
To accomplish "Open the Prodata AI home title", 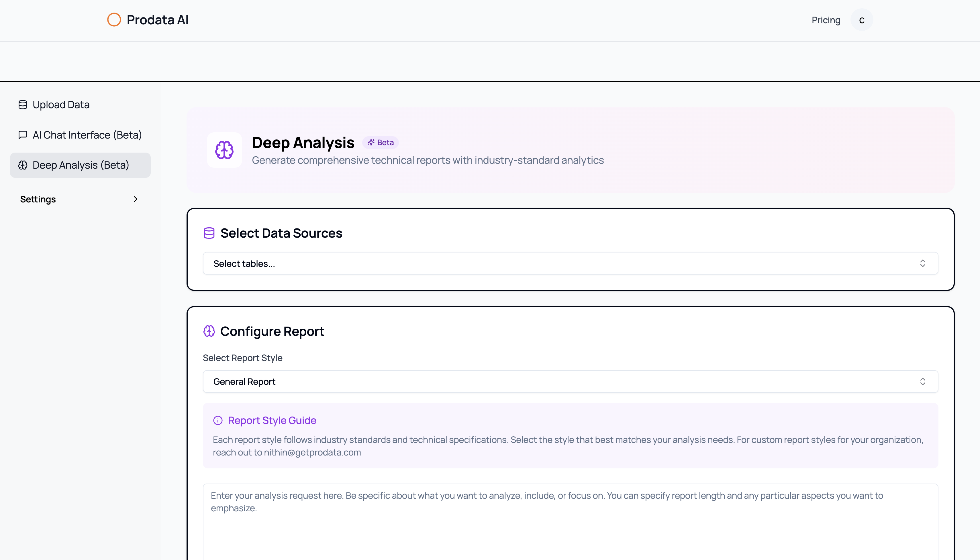I will coord(157,20).
